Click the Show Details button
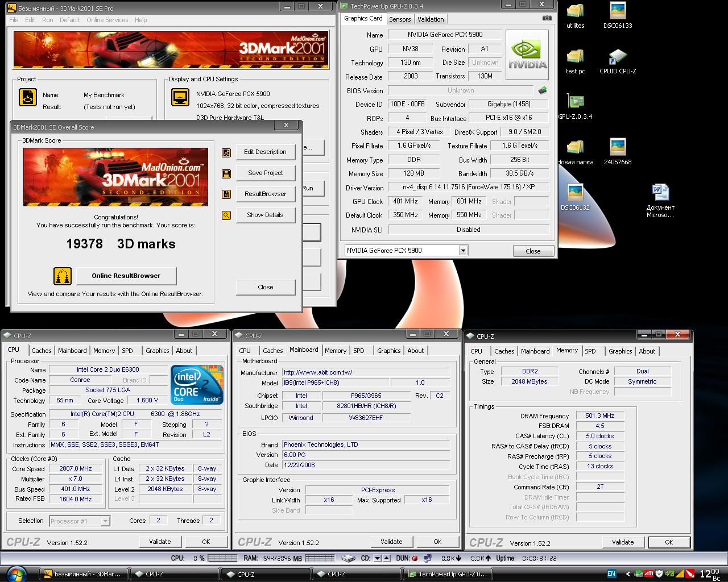The height and width of the screenshot is (582, 728). (x=265, y=215)
